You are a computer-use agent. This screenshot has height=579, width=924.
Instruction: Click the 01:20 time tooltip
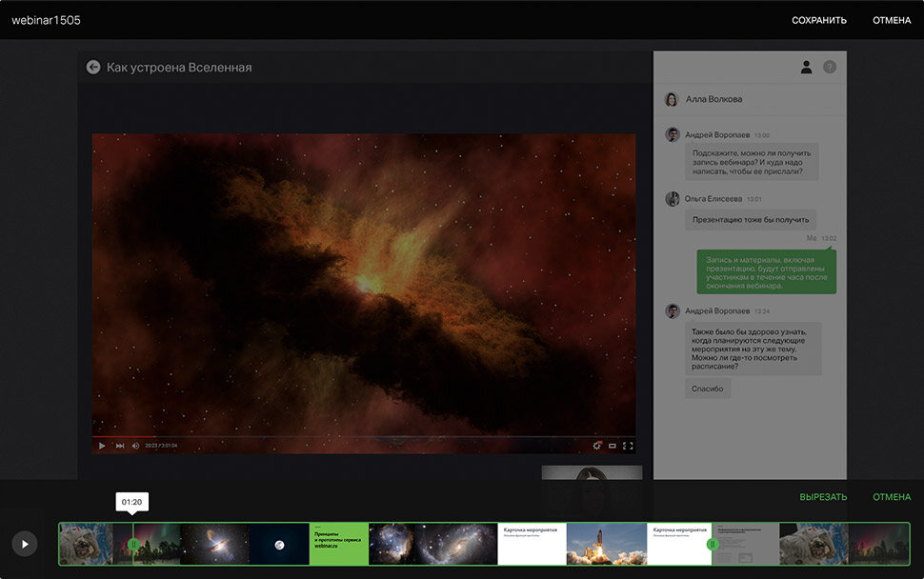132,502
